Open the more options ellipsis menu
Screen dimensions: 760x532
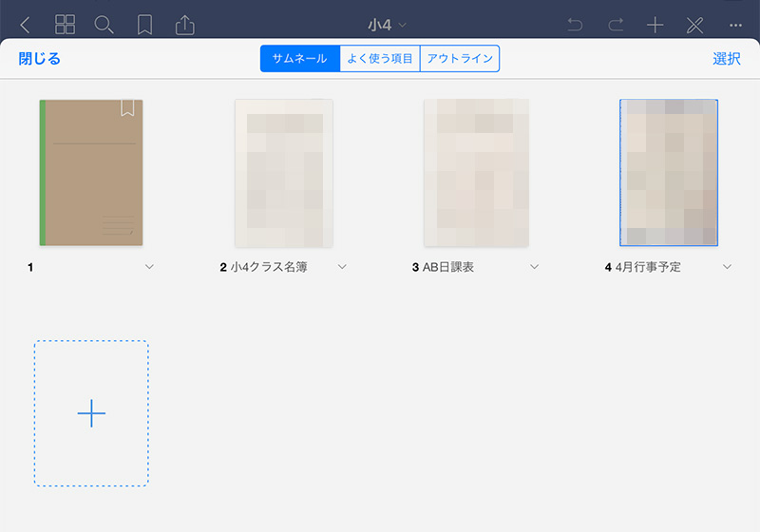pyautogui.click(x=735, y=26)
